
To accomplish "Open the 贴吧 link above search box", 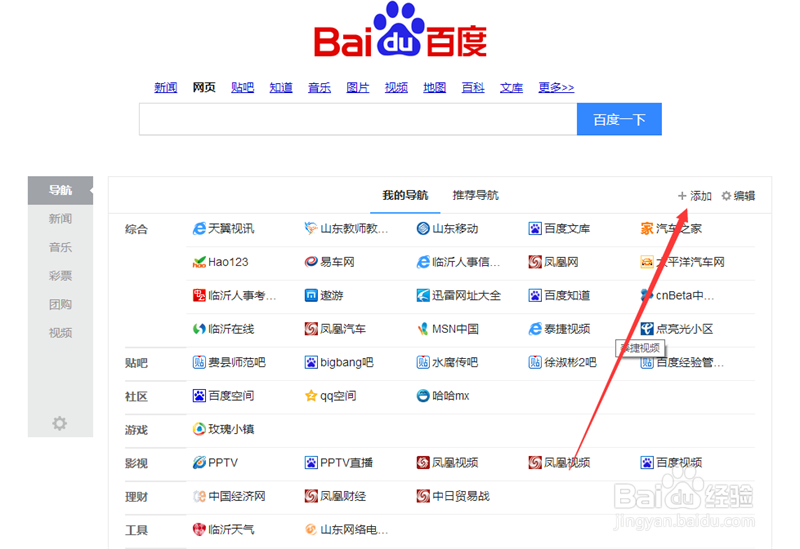I will click(242, 88).
